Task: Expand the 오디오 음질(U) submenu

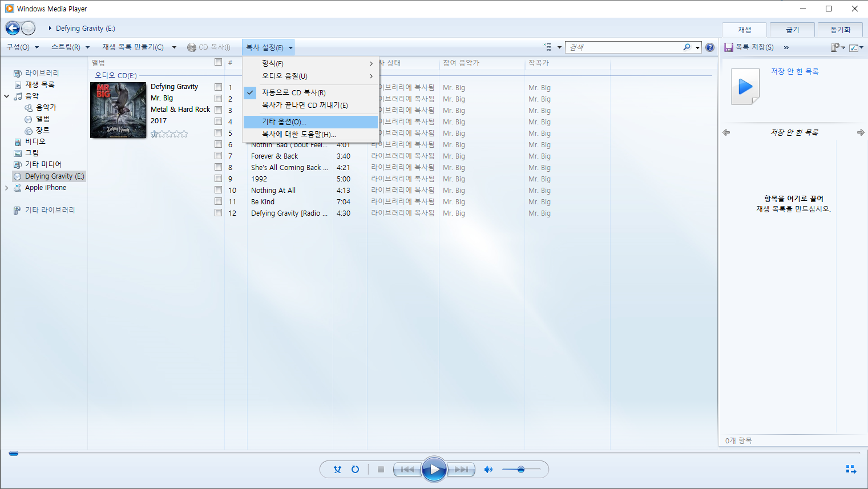Action: pyautogui.click(x=310, y=76)
